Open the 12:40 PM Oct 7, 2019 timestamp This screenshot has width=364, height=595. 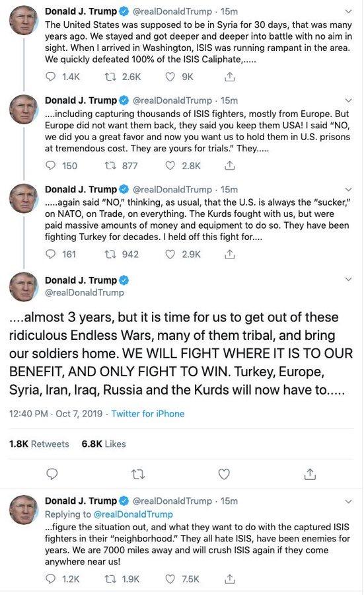[55, 414]
